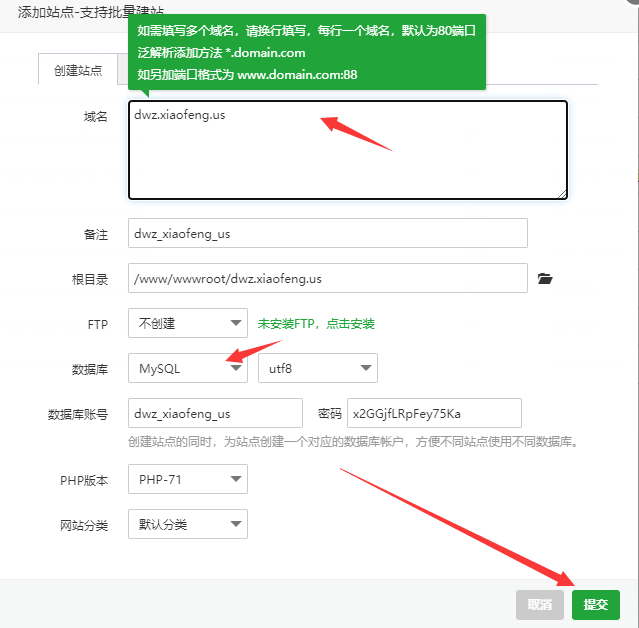Image resolution: width=639 pixels, height=628 pixels.
Task: Click the 创建站点的同时 database hint text
Action: [x=353, y=442]
